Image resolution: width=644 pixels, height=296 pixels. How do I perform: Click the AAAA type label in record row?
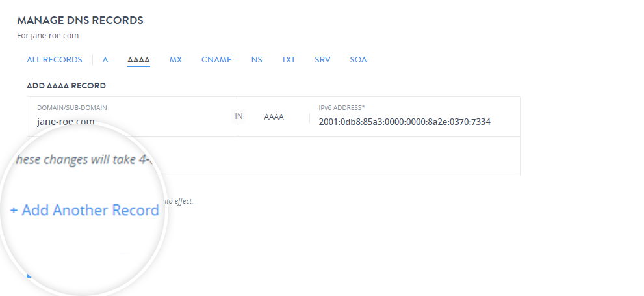click(274, 117)
